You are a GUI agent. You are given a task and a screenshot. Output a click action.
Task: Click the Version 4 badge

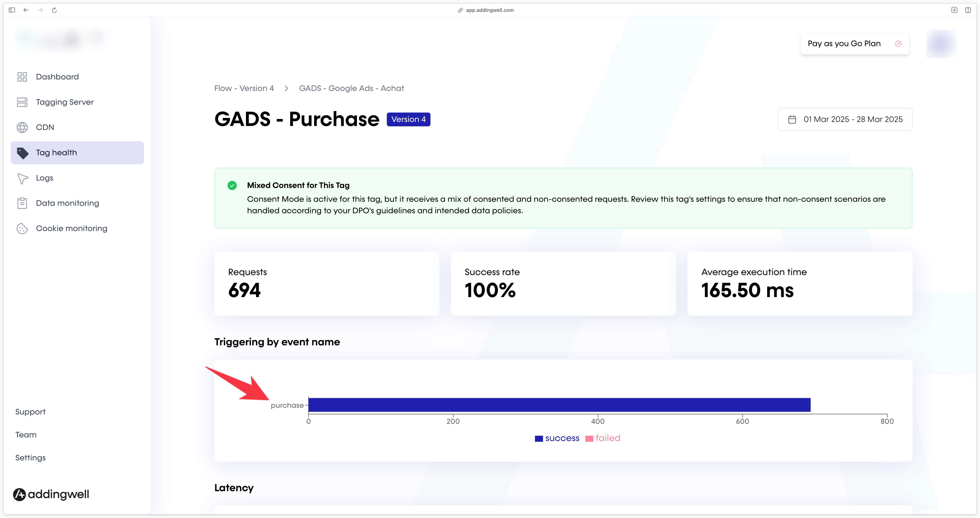pos(409,119)
